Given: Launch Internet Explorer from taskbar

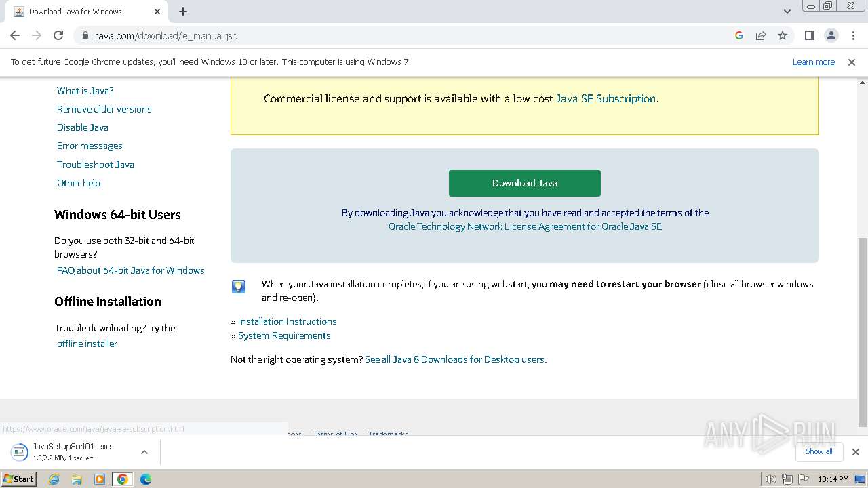Looking at the screenshot, I should (54, 479).
